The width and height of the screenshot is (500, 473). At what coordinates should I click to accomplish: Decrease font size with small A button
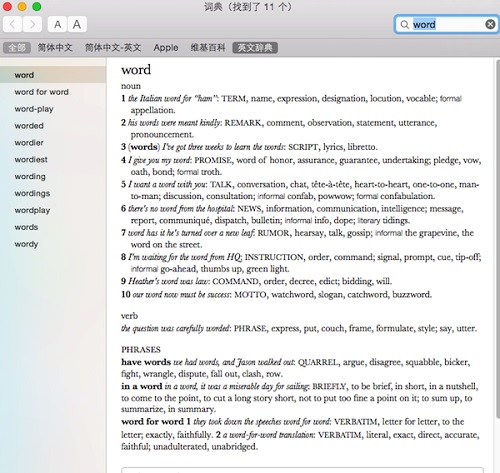[57, 24]
